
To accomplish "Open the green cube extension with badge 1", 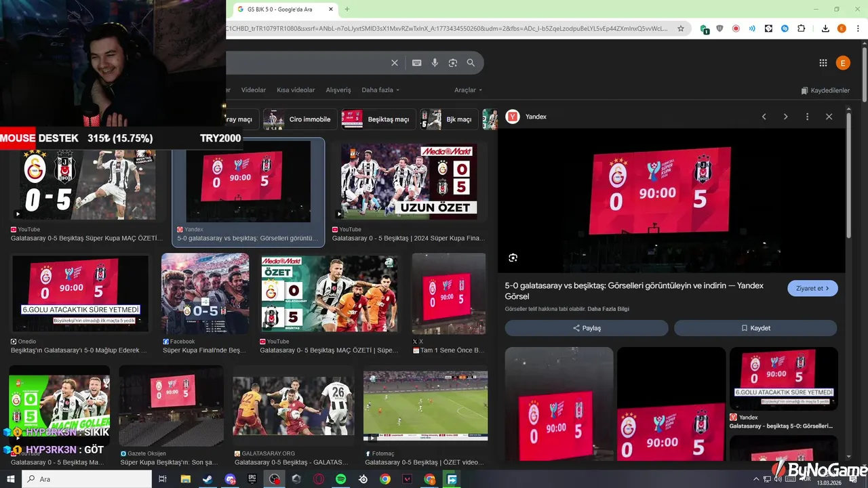I will point(705,29).
